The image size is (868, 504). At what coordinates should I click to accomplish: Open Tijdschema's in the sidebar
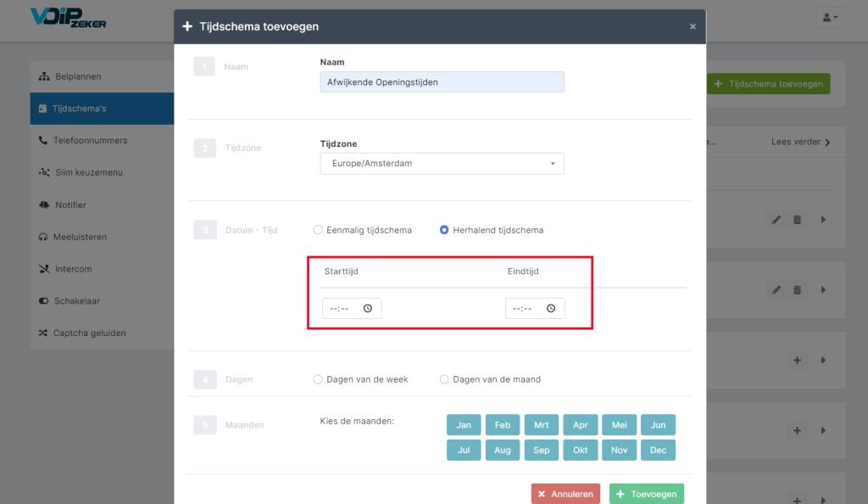click(x=102, y=109)
